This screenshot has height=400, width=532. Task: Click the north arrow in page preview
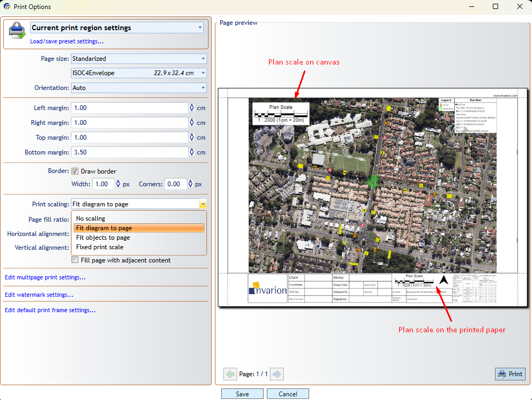click(444, 280)
